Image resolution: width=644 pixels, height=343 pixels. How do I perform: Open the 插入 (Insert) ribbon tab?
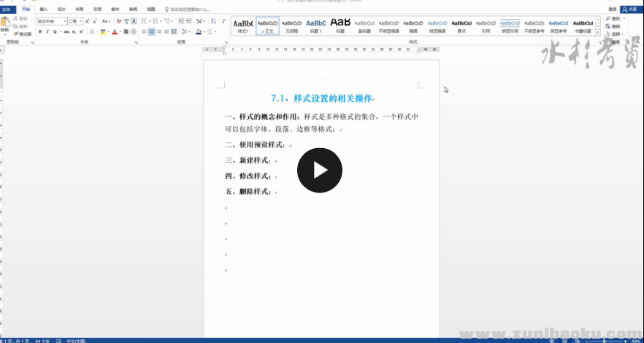(44, 9)
